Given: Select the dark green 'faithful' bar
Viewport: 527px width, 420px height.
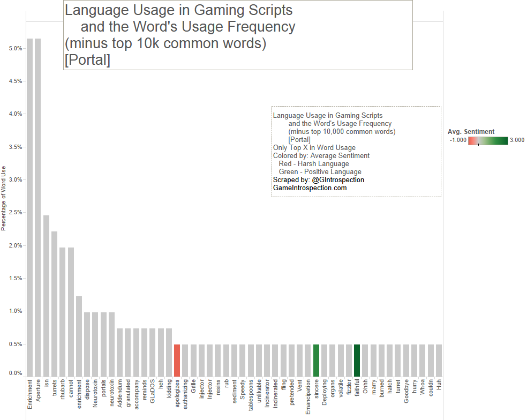Looking at the screenshot, I should coord(357,360).
